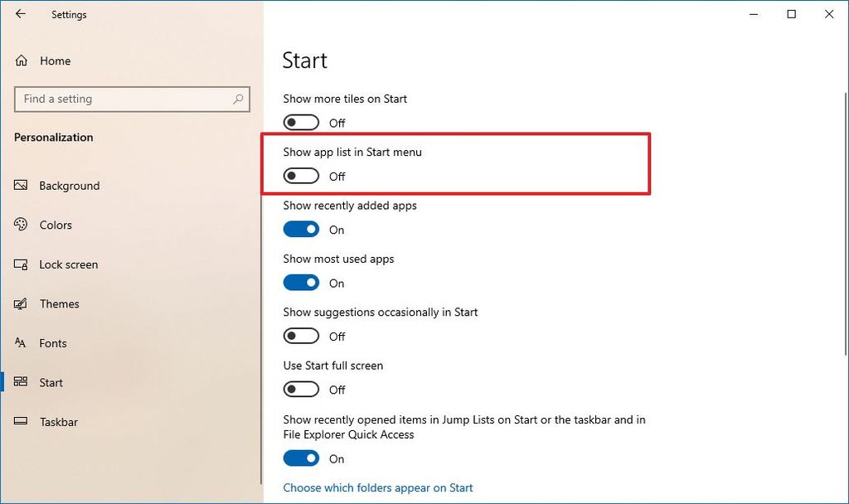Enable Show app list in Start menu
This screenshot has height=504, width=849.
[300, 175]
